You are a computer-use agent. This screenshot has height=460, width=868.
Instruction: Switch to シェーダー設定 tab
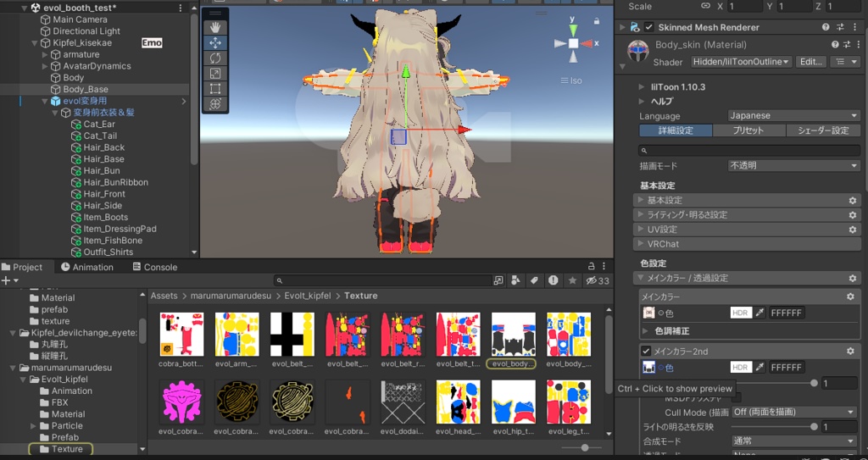click(823, 130)
